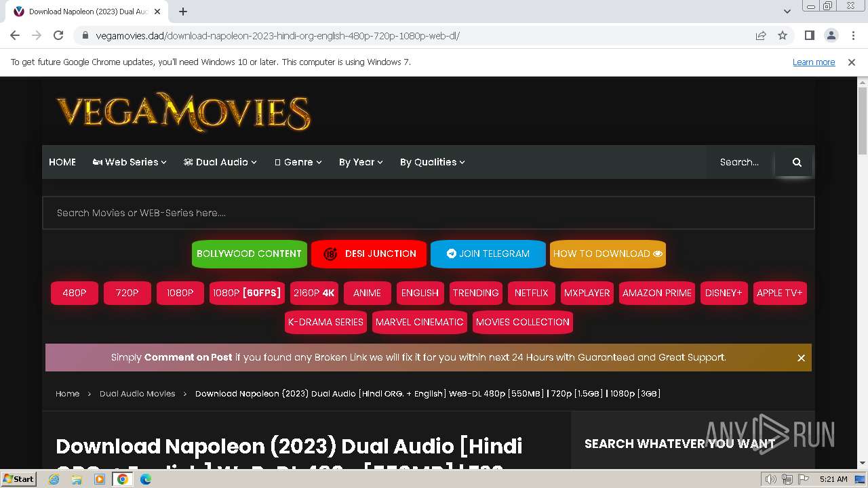Bookmark this page with star icon

783,35
